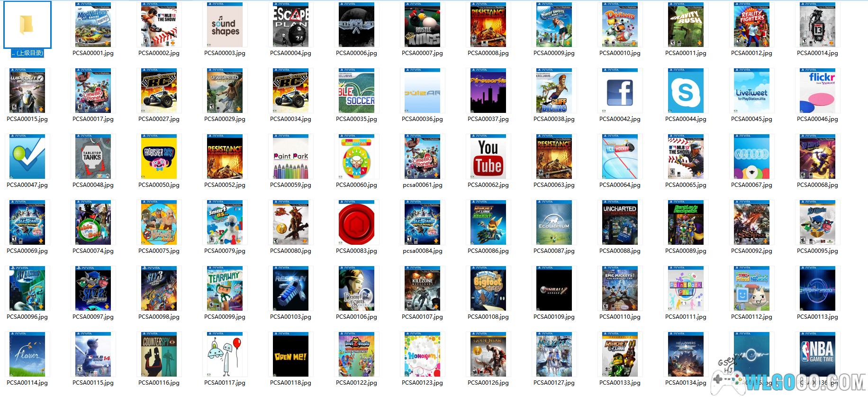
Task: Select the Skype cover image PCSA00044.jpg
Action: pos(686,91)
